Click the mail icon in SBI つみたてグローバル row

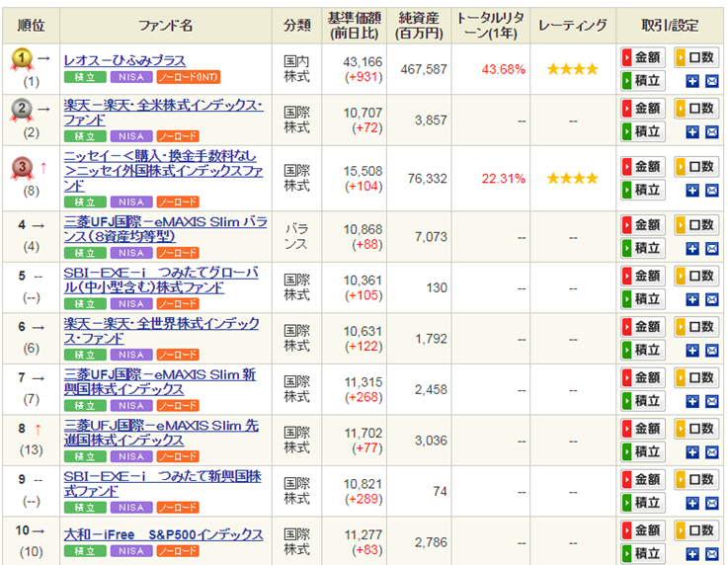[712, 299]
